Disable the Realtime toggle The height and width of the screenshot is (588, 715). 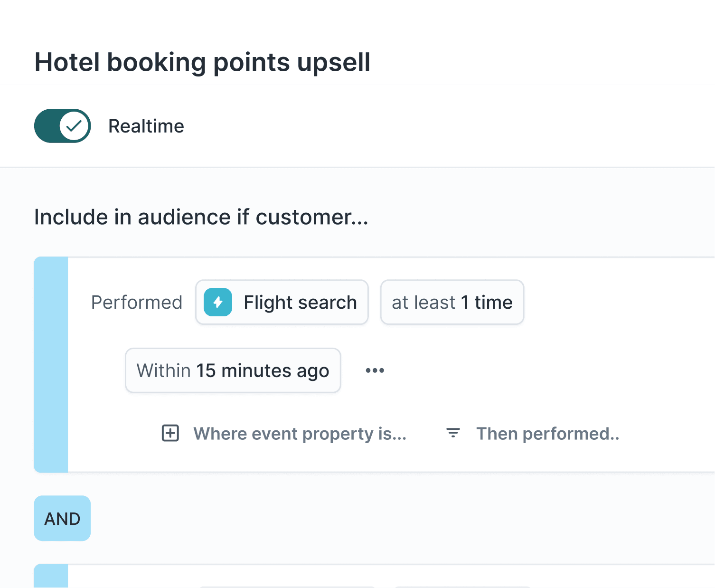point(62,126)
